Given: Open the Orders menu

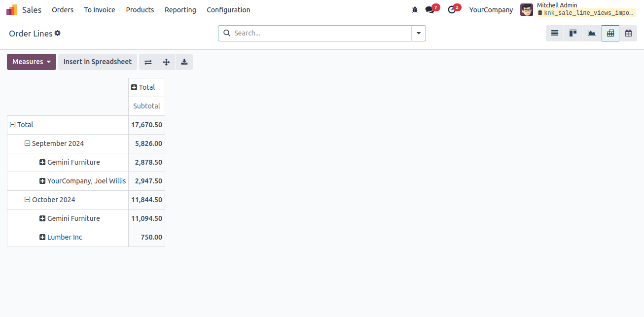Looking at the screenshot, I should (x=63, y=10).
